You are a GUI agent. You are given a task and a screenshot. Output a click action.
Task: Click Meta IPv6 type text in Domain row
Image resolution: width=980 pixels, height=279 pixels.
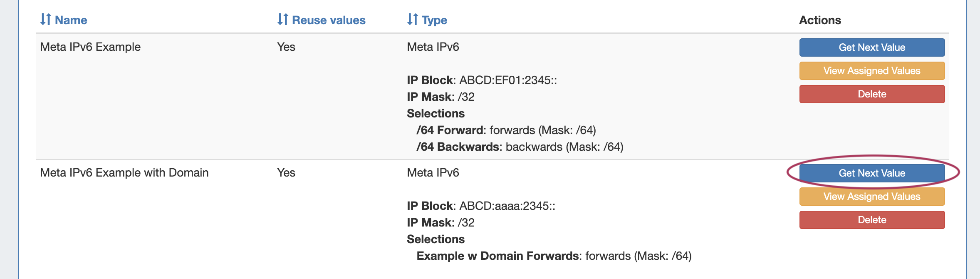(433, 173)
